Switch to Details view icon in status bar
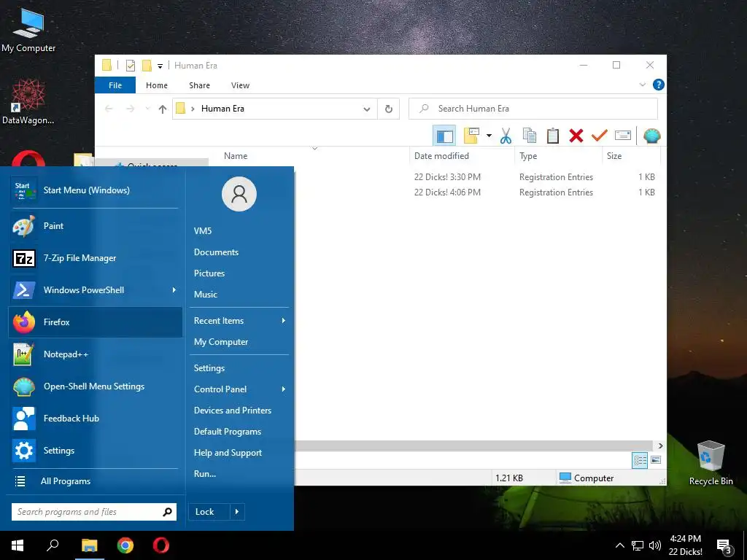Screen dimensions: 747x560 point(640,460)
